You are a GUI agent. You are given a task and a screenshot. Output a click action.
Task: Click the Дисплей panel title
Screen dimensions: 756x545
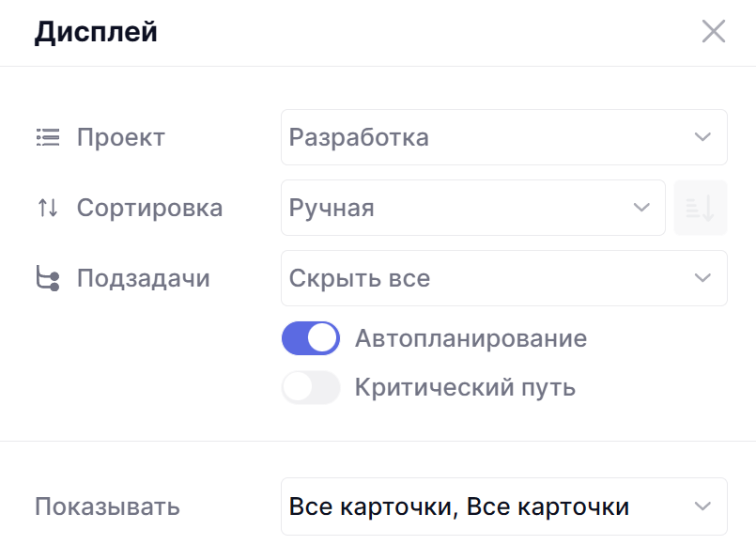click(x=96, y=32)
